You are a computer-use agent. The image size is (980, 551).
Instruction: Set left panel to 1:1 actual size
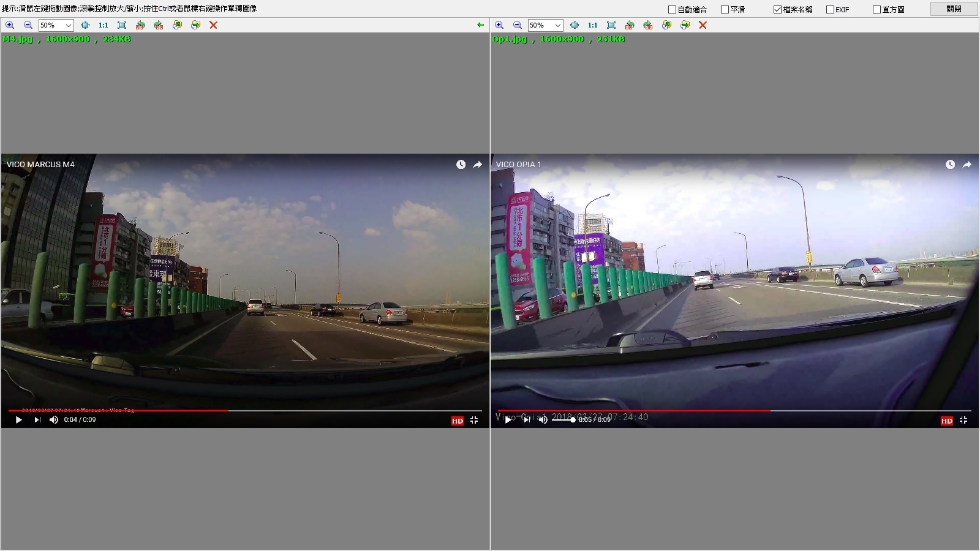[104, 25]
